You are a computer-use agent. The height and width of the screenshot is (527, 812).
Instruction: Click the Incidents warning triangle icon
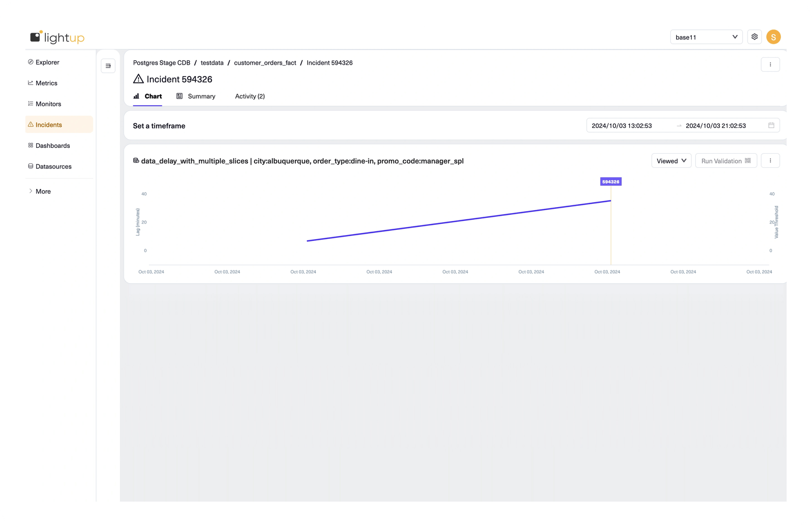31,125
